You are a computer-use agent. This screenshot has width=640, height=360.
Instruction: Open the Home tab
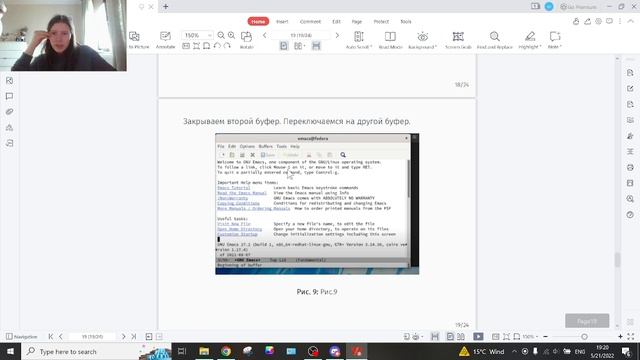coord(258,21)
